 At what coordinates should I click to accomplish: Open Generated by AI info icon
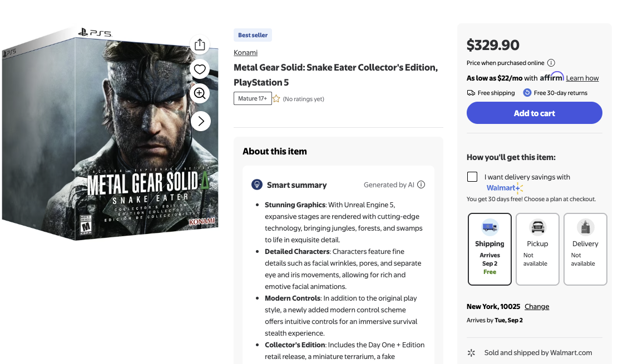pos(421,185)
